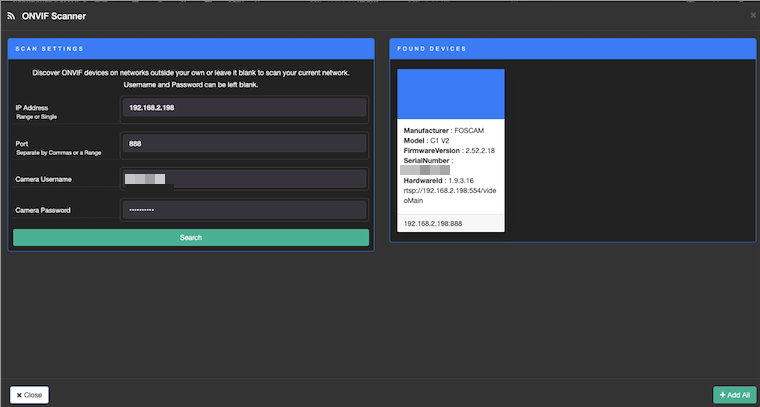This screenshot has height=407, width=760.
Task: Click the Close button at bottom left
Action: 29,395
